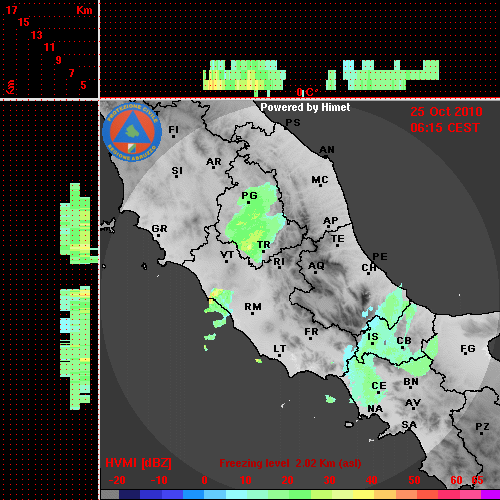Click the FR city label on map
This screenshot has width=500, height=500.
(311, 332)
